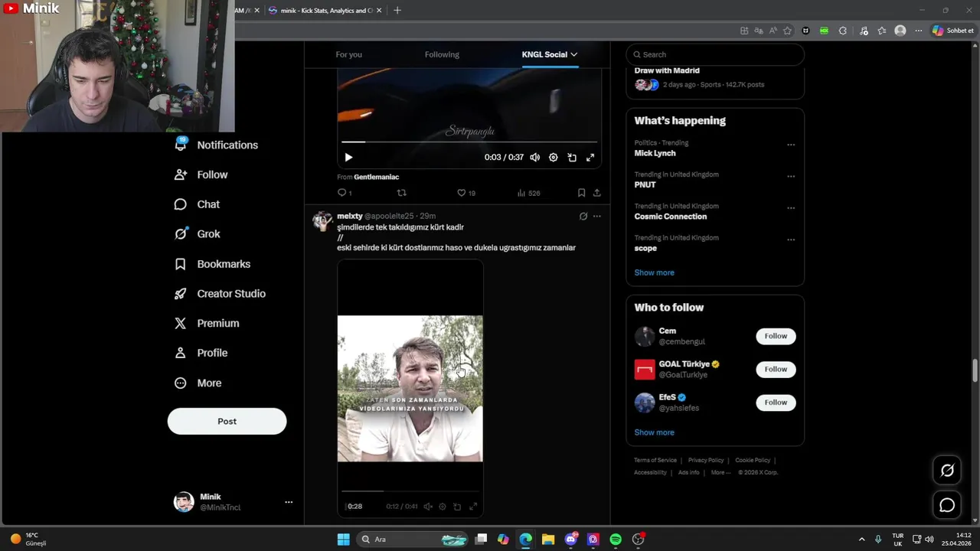
Task: Open the Follow sidebar item
Action: coord(201,174)
